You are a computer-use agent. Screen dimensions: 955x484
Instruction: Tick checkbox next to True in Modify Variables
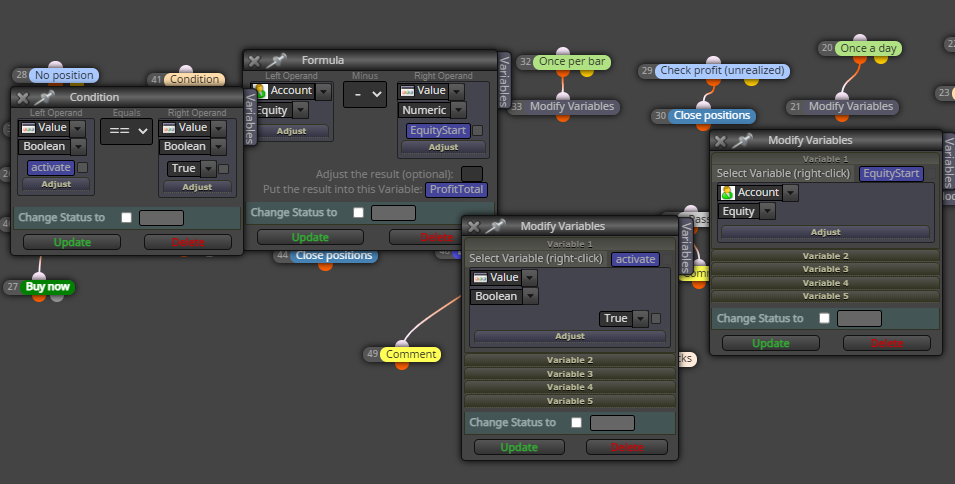(x=656, y=318)
